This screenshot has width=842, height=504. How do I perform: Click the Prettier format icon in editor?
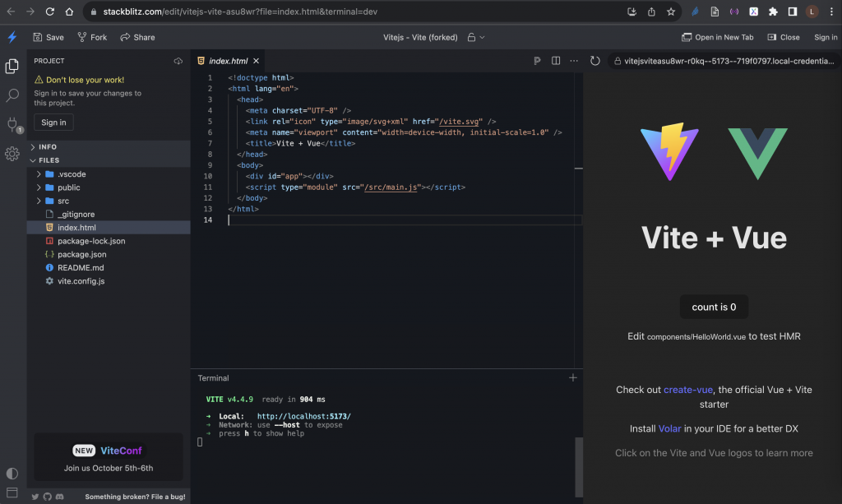537,61
